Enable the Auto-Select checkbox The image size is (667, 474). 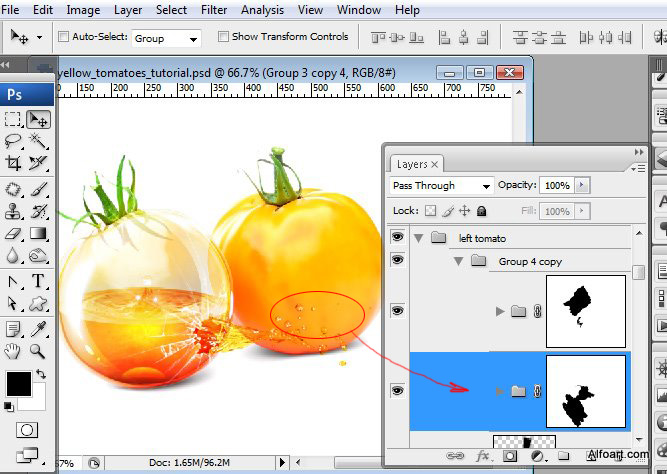click(x=64, y=37)
